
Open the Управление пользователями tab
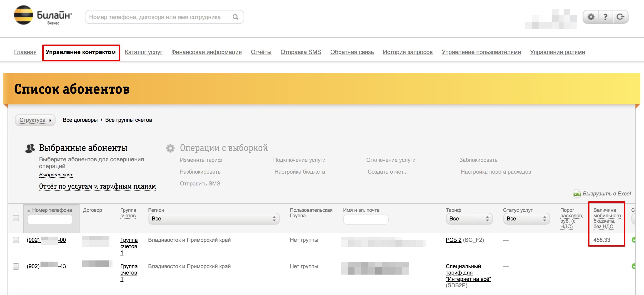click(x=481, y=52)
